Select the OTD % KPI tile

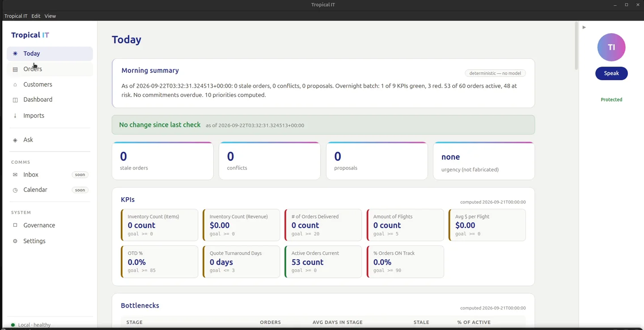tap(159, 262)
